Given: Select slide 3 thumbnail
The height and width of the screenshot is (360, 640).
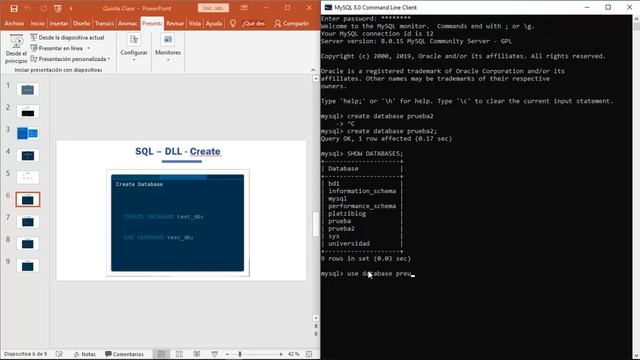Looking at the screenshot, I should 28,133.
